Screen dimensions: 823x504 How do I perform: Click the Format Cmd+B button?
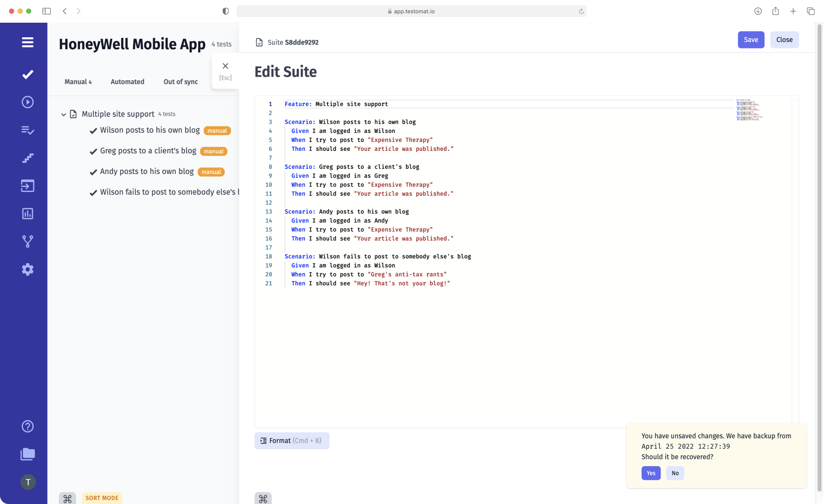pyautogui.click(x=292, y=441)
